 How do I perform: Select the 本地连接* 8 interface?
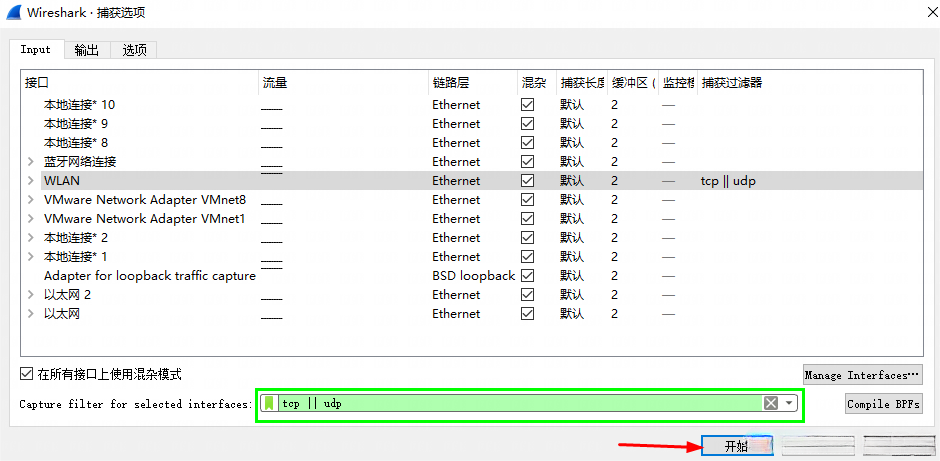coord(76,143)
